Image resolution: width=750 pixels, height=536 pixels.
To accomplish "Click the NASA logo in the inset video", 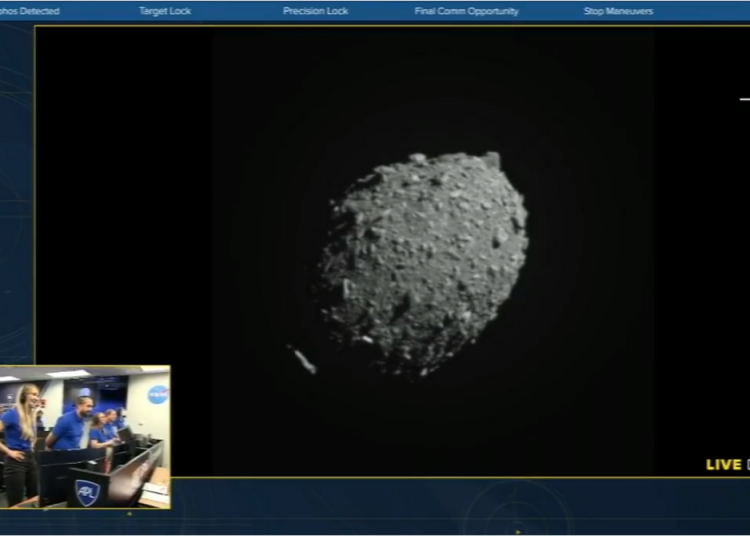I will pyautogui.click(x=158, y=394).
